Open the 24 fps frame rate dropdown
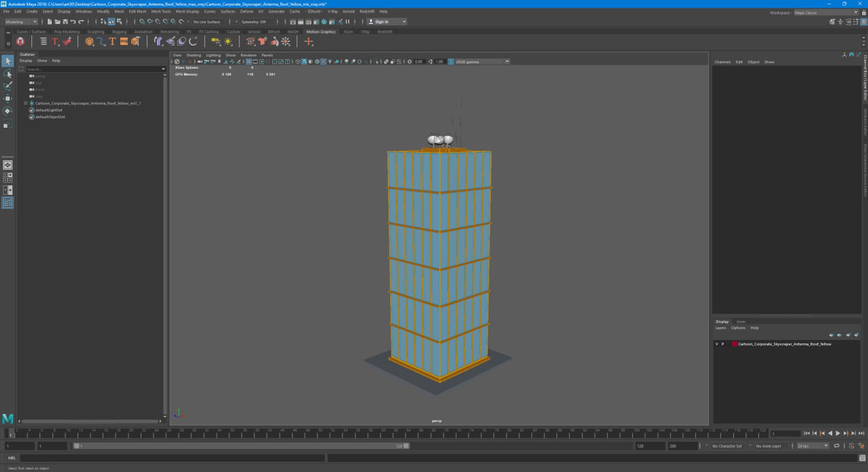The width and height of the screenshot is (868, 472). (812, 446)
